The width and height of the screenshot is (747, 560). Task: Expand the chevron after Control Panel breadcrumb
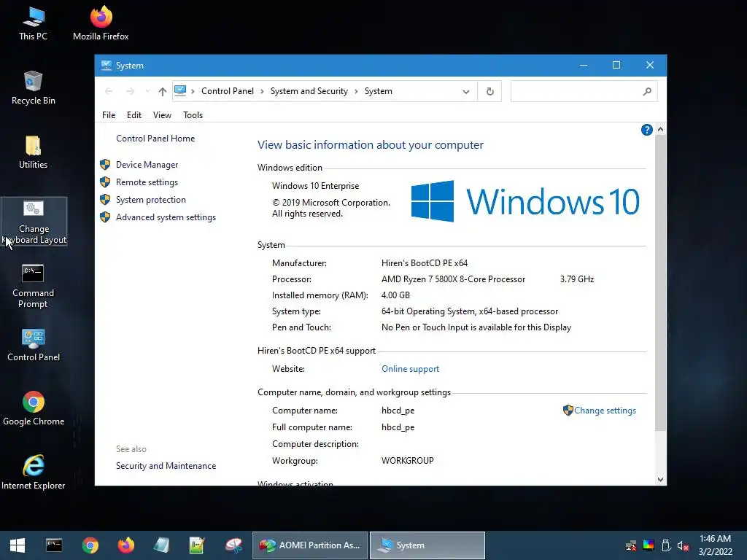(262, 91)
